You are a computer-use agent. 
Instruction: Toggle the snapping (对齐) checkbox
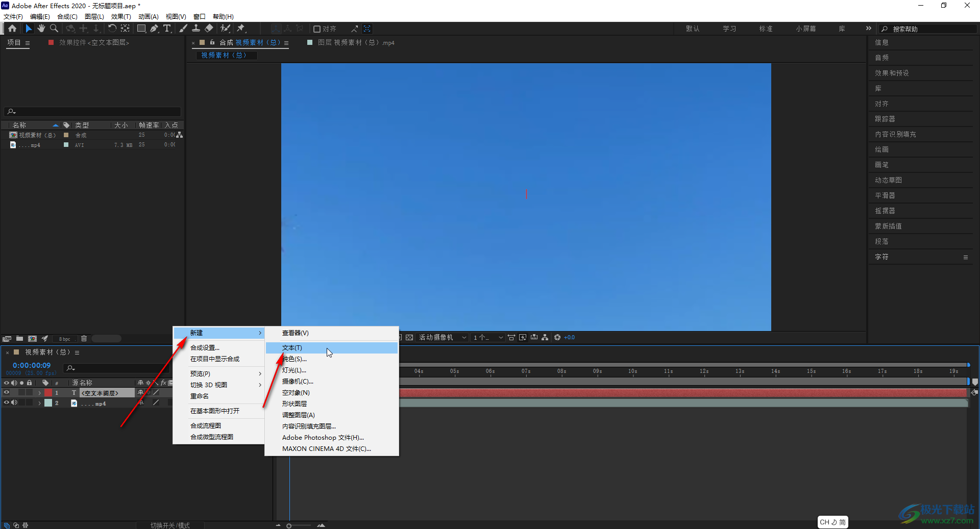coord(316,29)
